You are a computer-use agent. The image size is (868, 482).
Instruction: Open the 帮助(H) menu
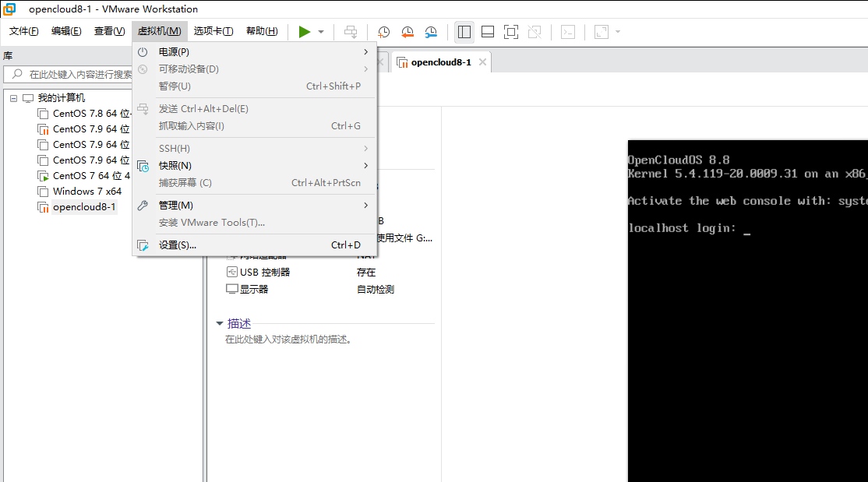tap(262, 31)
